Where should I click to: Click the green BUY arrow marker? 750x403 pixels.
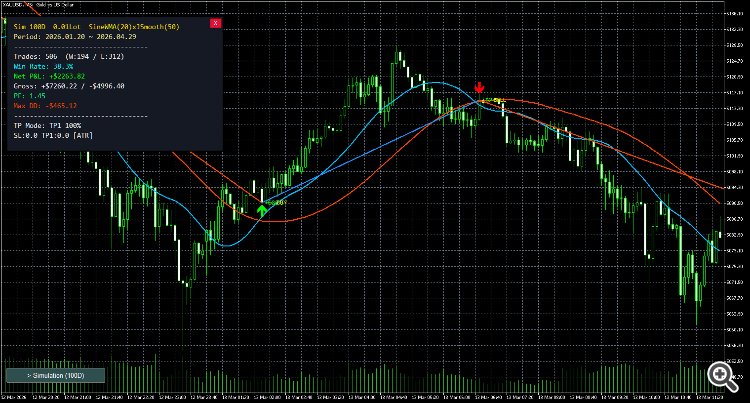[x=262, y=210]
